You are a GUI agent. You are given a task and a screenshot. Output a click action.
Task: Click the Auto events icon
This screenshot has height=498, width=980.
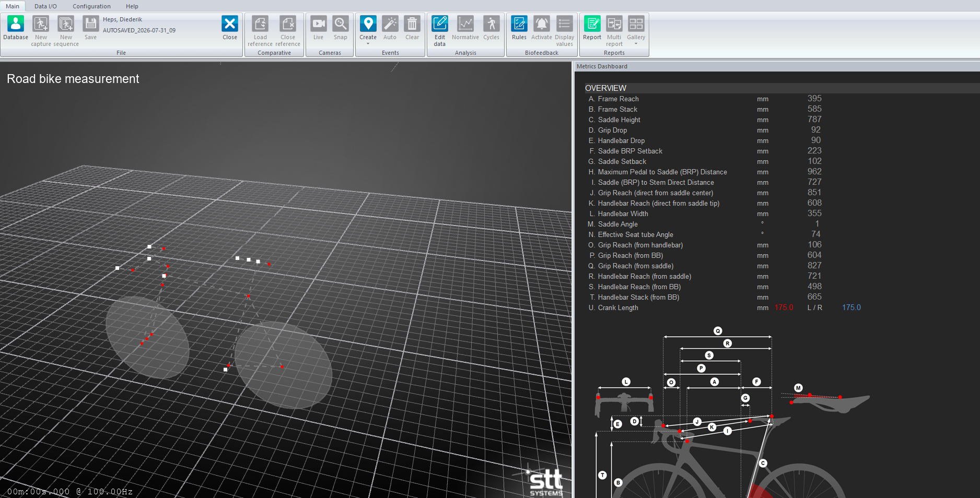click(x=390, y=28)
